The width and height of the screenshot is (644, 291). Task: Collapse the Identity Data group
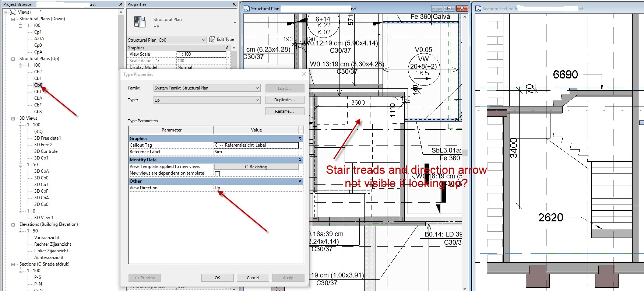[300, 160]
